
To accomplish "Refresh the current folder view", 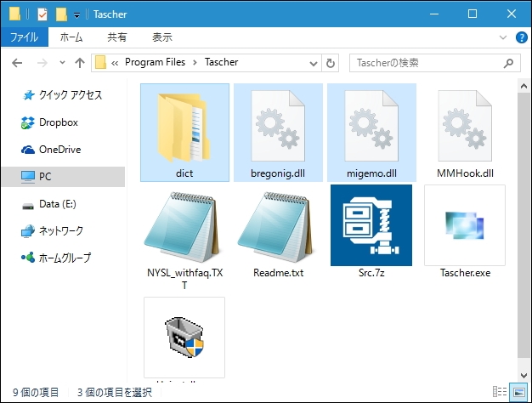I will 330,63.
